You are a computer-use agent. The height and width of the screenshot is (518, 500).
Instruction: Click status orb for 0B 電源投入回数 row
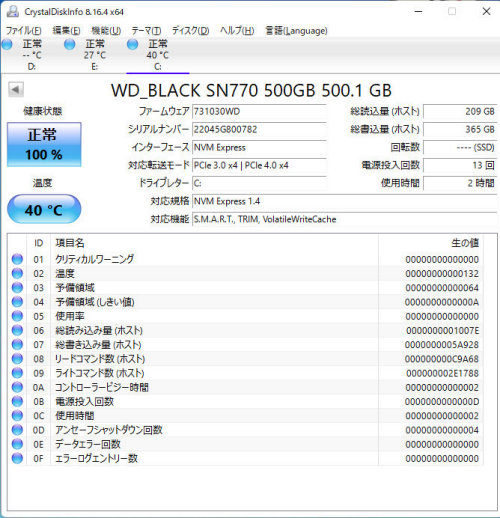point(17,401)
